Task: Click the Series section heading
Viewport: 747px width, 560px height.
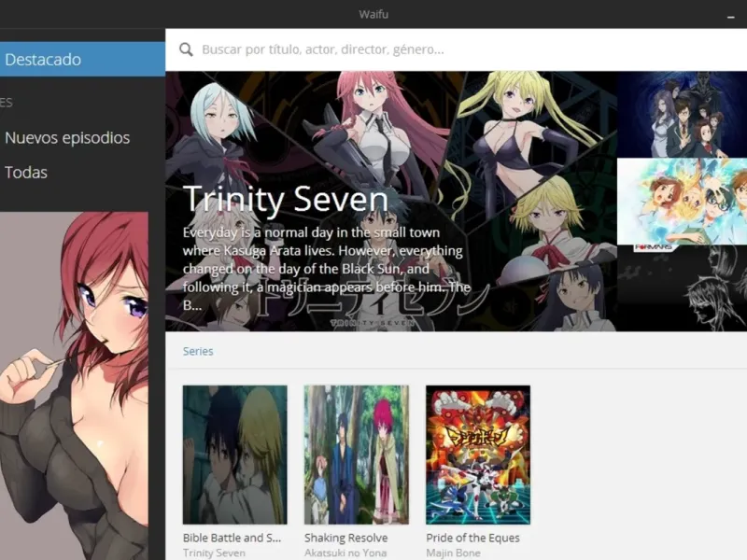Action: pyautogui.click(x=198, y=351)
